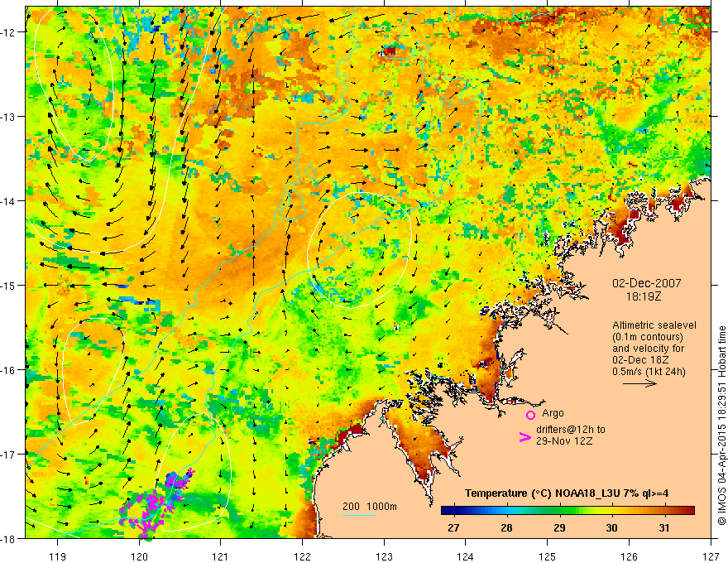Click the latitude axis label -12
The width and height of the screenshot is (728, 563).
point(8,32)
